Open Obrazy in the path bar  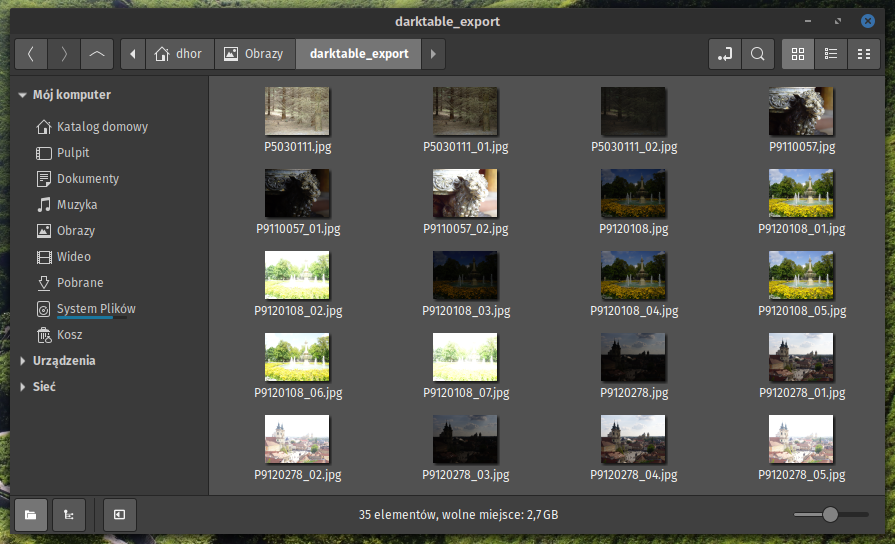[255, 54]
